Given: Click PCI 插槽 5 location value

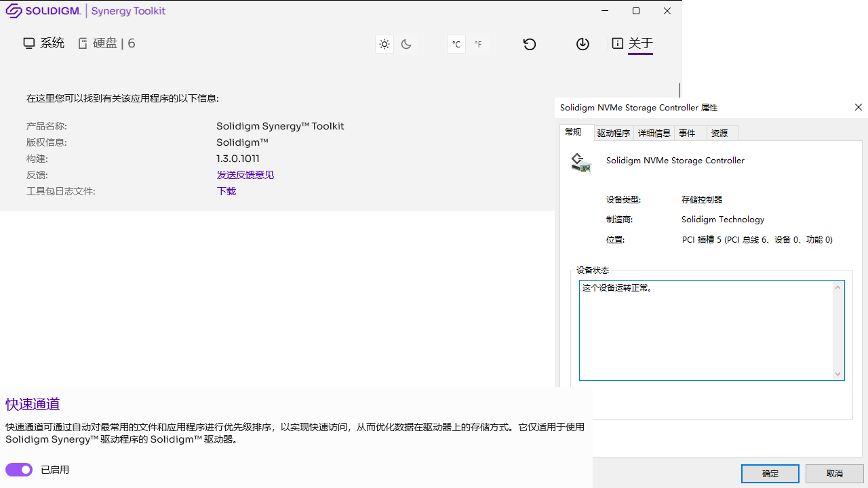Looking at the screenshot, I should (x=757, y=240).
